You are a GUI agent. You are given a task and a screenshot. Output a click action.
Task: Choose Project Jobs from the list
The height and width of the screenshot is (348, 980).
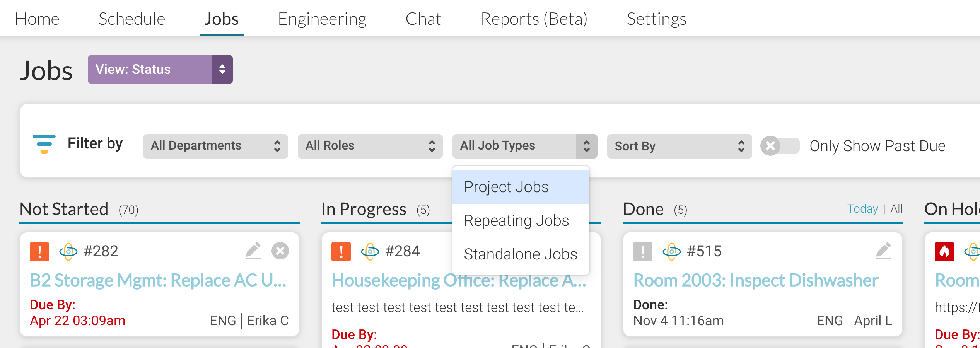point(521,187)
